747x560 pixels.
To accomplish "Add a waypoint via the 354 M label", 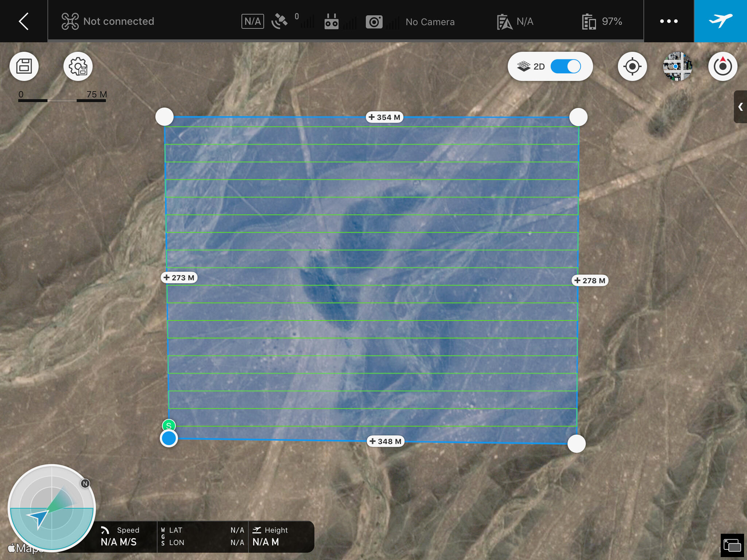I will coord(384,117).
